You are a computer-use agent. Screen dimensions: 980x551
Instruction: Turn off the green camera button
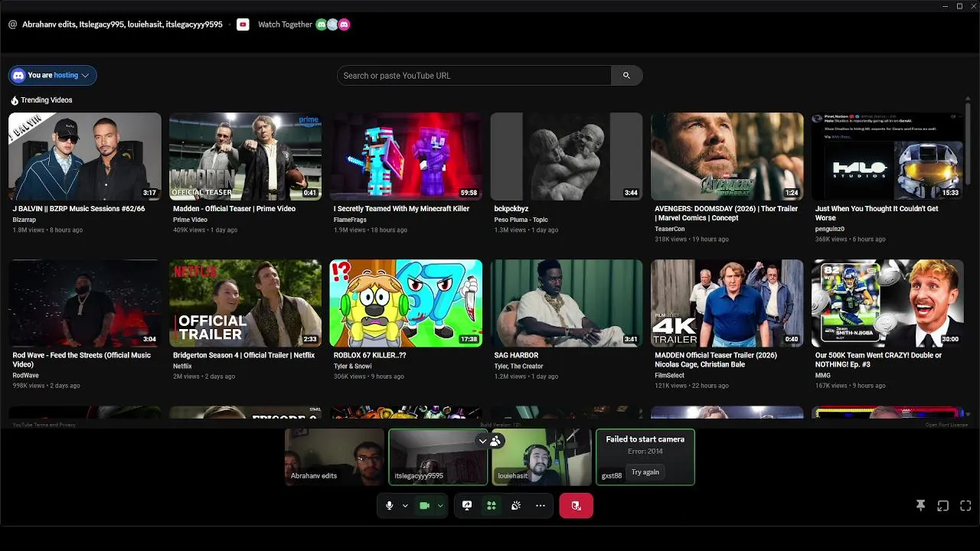coord(424,506)
